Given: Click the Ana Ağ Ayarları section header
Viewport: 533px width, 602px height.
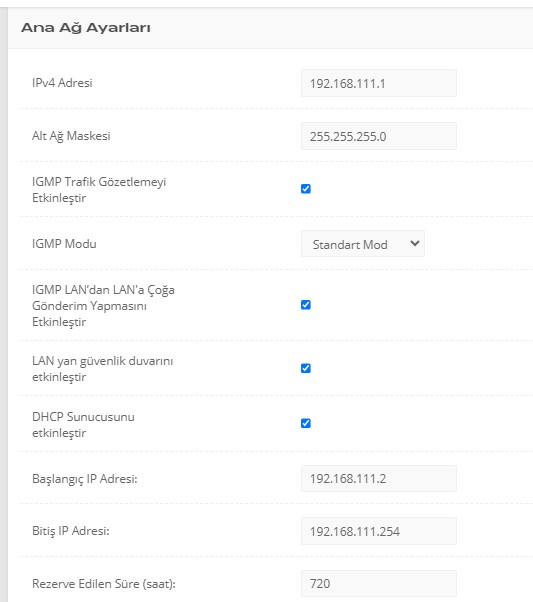Looking at the screenshot, I should (86, 28).
